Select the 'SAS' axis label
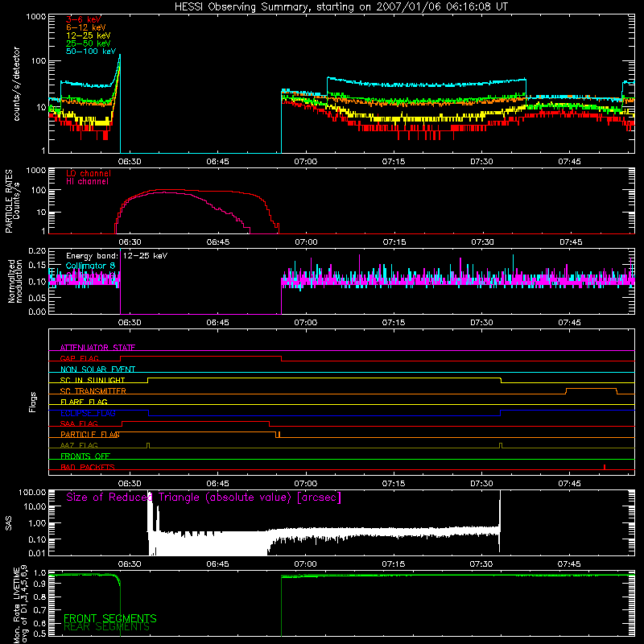 9,524
